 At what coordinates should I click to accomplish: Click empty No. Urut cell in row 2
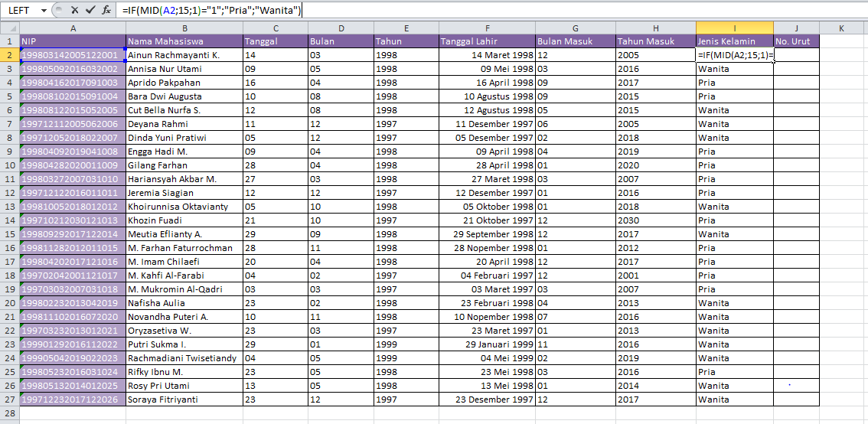click(797, 55)
